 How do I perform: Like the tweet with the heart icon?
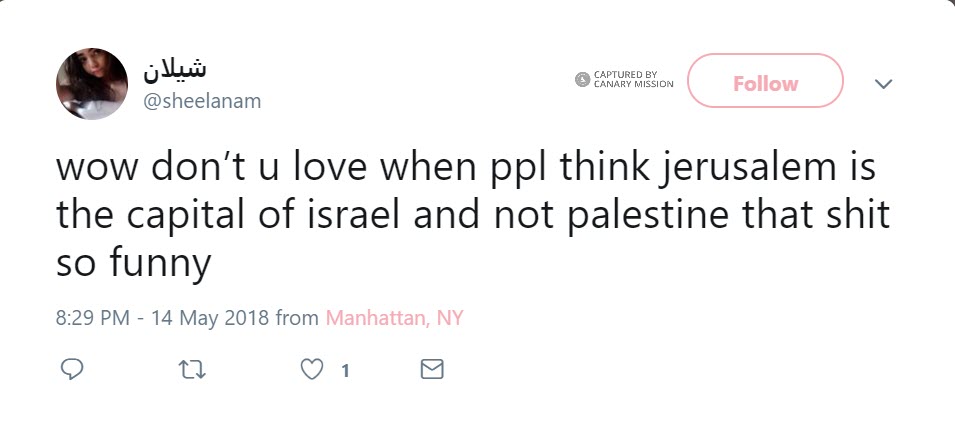pos(312,370)
